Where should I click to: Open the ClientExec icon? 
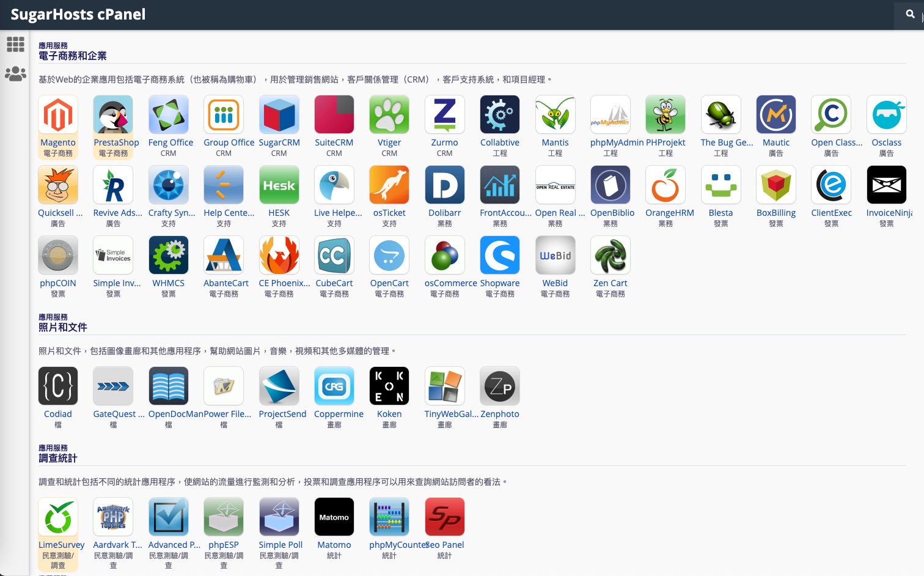pos(831,185)
